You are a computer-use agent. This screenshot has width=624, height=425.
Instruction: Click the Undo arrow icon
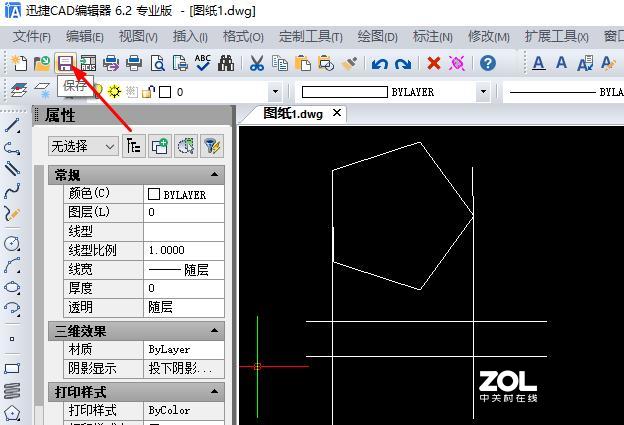(380, 64)
